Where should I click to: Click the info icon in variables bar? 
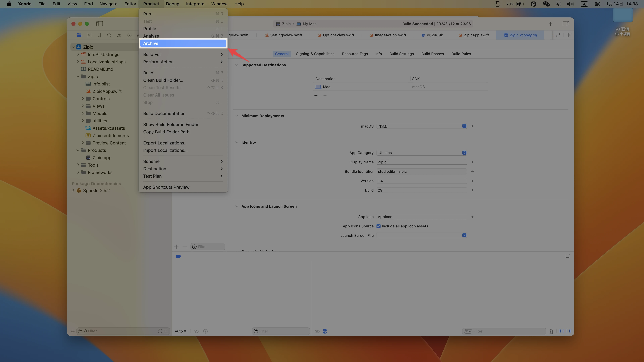205,331
